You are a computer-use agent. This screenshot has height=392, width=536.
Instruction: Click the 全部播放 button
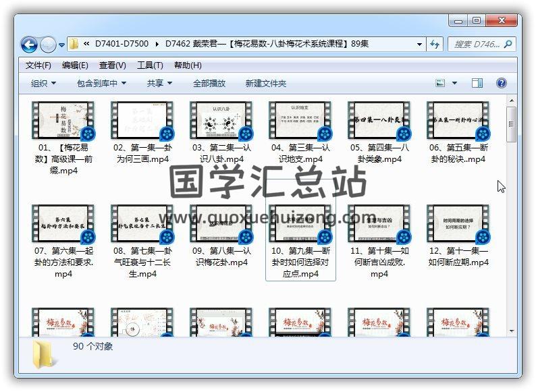pos(209,84)
